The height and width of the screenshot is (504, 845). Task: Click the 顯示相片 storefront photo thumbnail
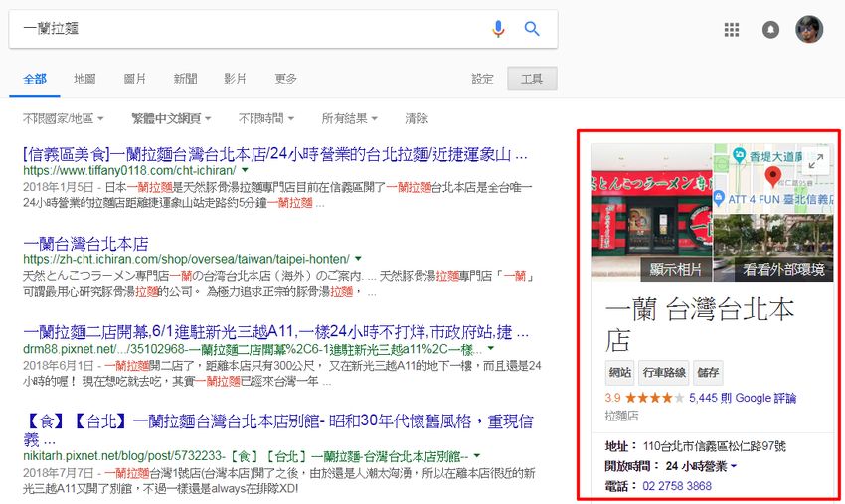tap(651, 213)
